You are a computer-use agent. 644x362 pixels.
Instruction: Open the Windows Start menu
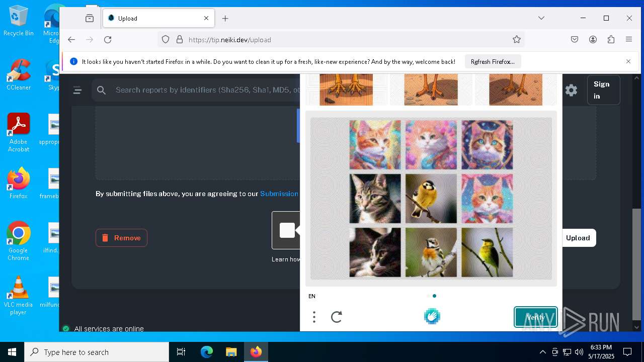click(12, 352)
